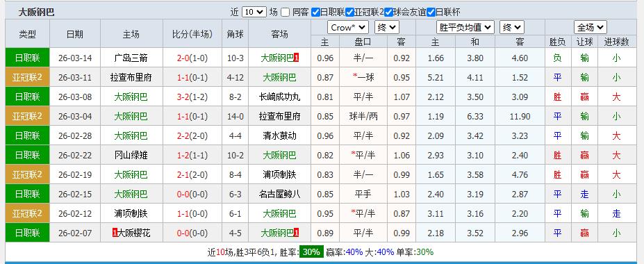The image size is (644, 264).
Task: Click the 比分(半场) column header
Action: [x=192, y=34]
